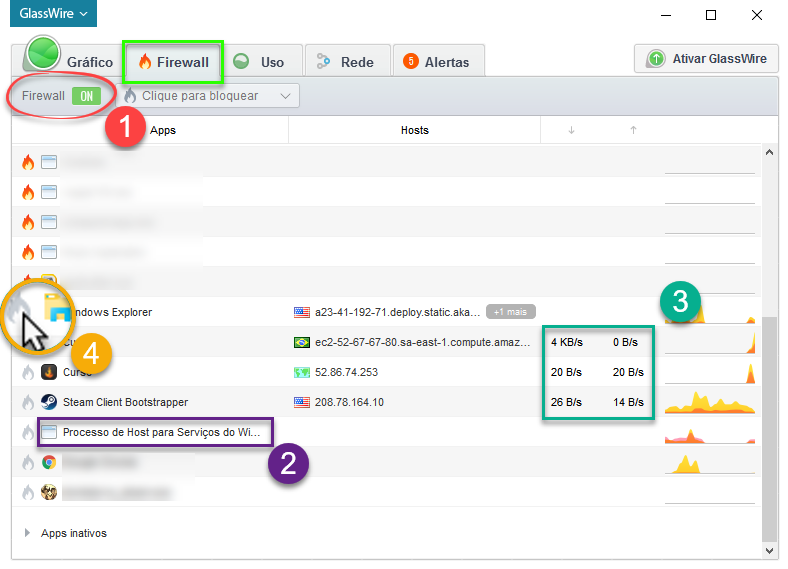
Task: Click the map flag icon beside 52.86.74.253
Action: point(302,372)
